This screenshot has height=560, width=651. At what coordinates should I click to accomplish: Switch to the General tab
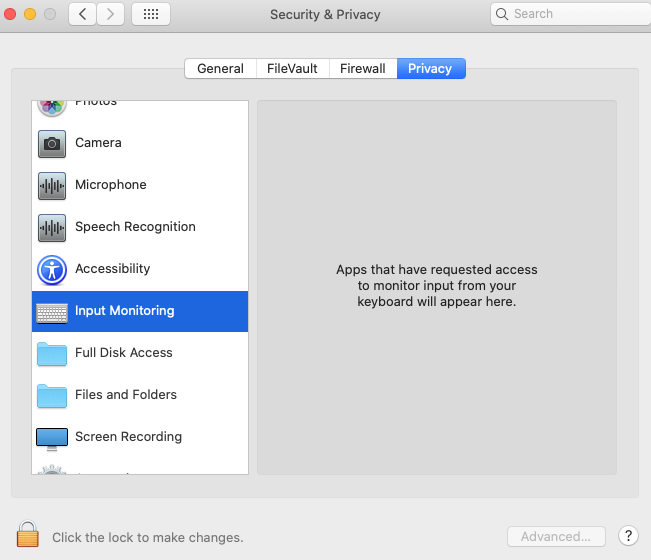tap(220, 68)
